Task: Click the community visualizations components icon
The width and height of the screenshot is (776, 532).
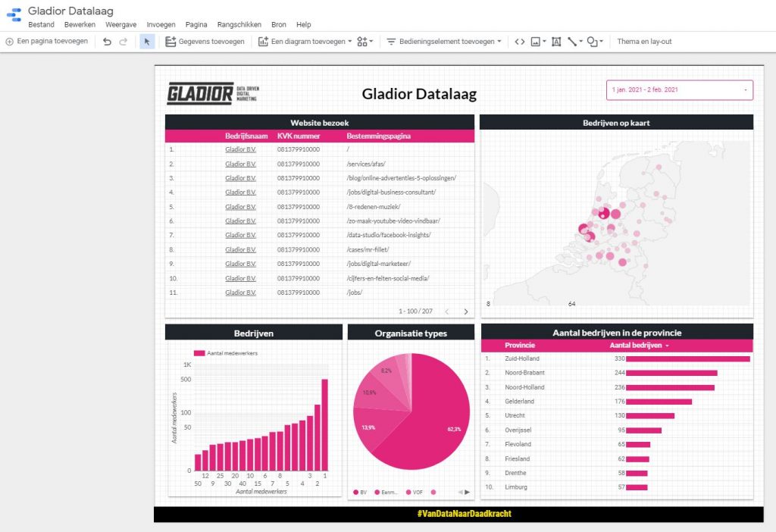Action: [362, 42]
